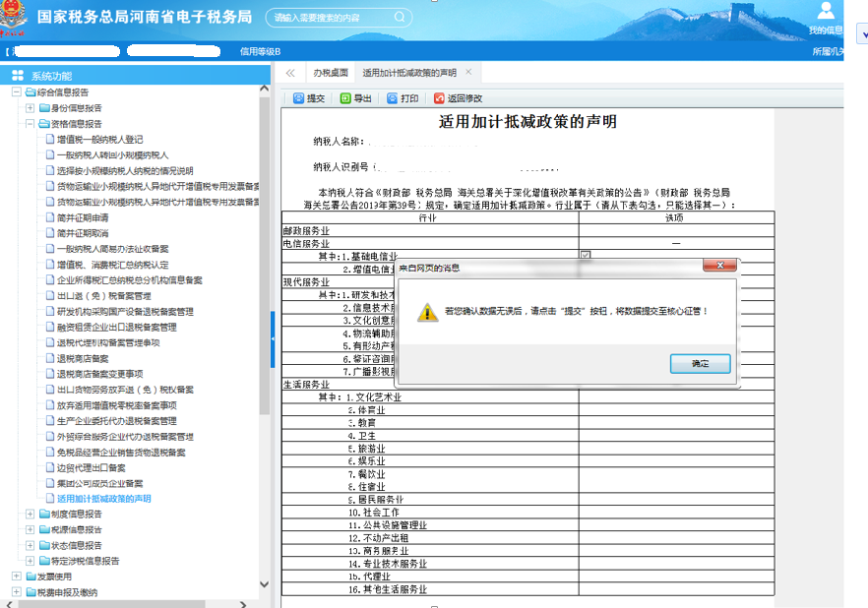Image resolution: width=868 pixels, height=608 pixels.
Task: Close the 适用加计抵减政策的声明 tab
Action: pos(468,72)
